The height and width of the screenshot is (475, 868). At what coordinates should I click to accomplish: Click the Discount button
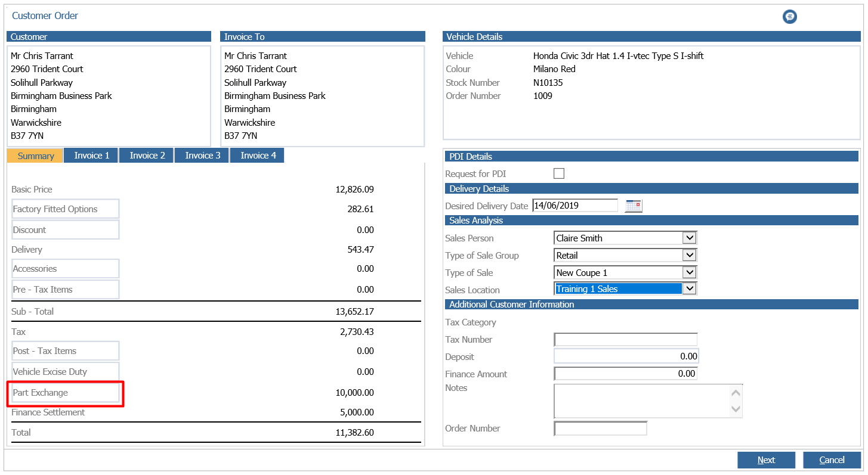coord(66,230)
